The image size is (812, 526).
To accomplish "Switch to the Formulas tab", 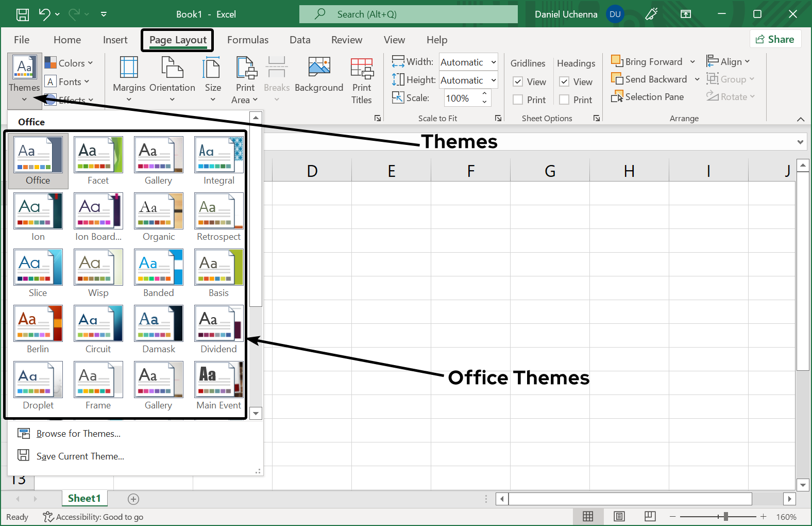I will tap(248, 40).
